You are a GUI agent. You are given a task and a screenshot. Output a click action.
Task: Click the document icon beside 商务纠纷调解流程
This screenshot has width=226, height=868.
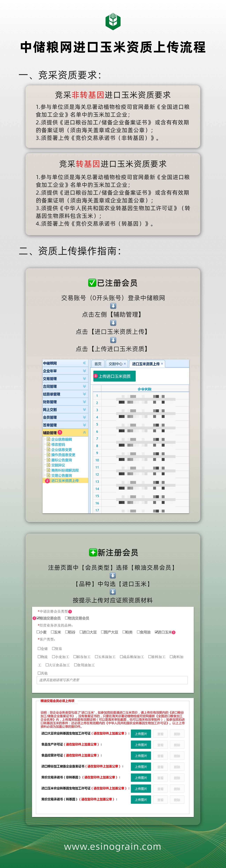point(48,470)
